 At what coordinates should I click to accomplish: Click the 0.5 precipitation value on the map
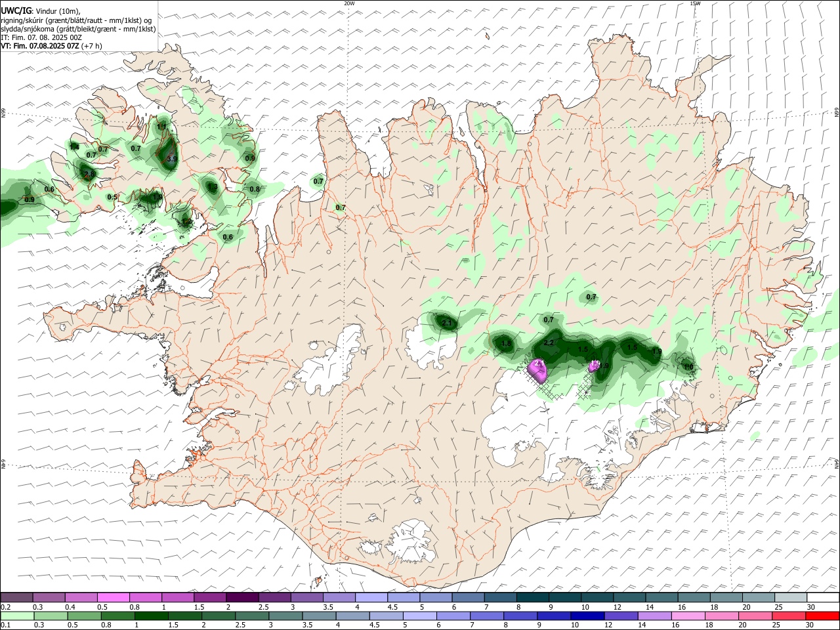112,197
